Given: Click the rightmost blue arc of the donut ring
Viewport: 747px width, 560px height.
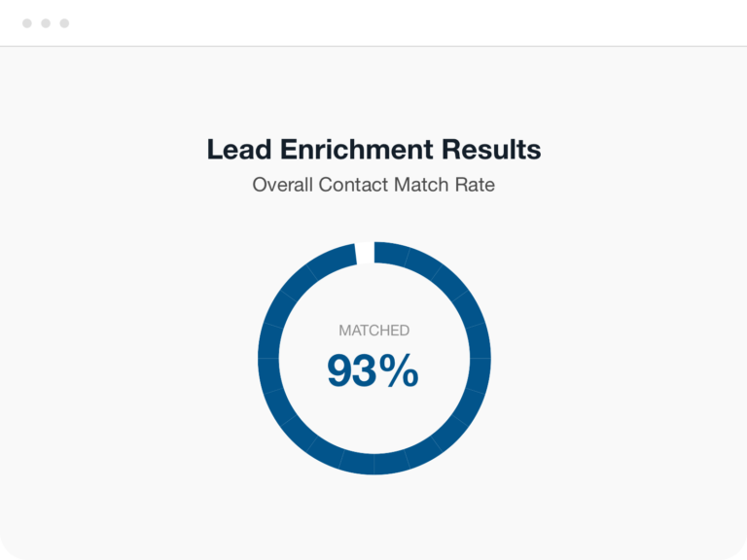Looking at the screenshot, I should [x=480, y=358].
